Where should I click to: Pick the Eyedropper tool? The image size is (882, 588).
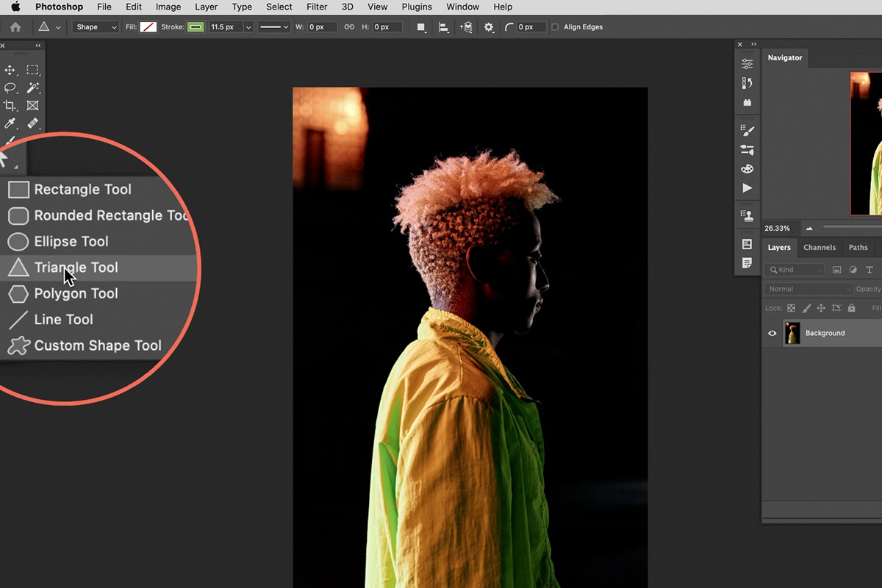tap(10, 123)
